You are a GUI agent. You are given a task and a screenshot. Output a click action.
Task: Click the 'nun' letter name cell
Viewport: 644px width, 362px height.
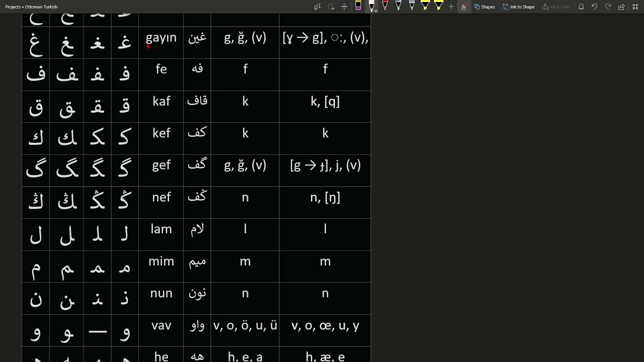click(161, 299)
